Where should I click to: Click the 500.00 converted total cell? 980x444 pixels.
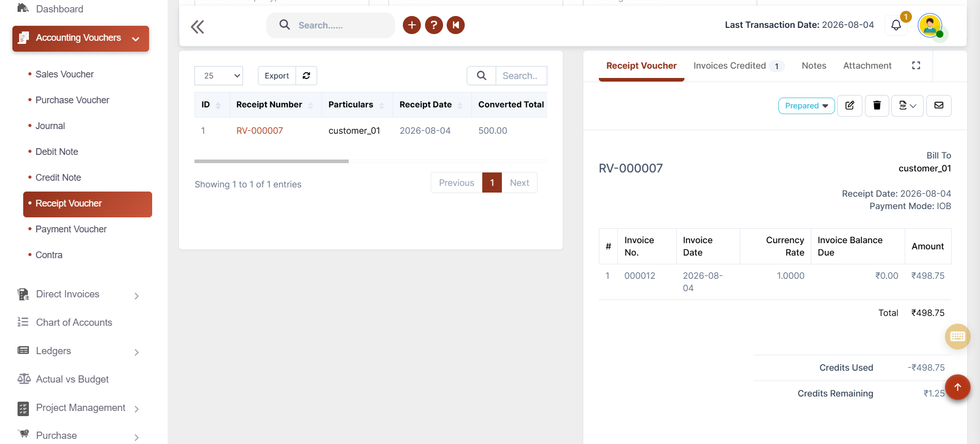tap(493, 131)
